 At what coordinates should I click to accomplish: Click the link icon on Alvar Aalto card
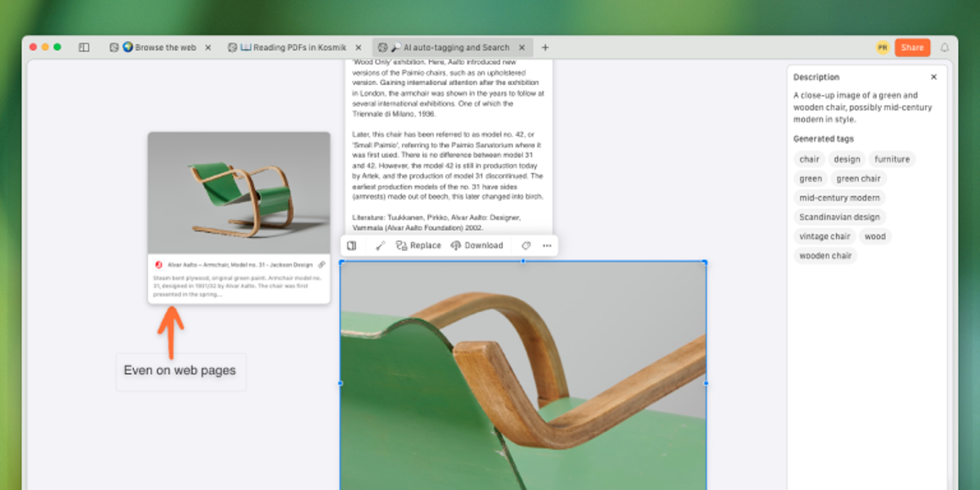[x=322, y=264]
